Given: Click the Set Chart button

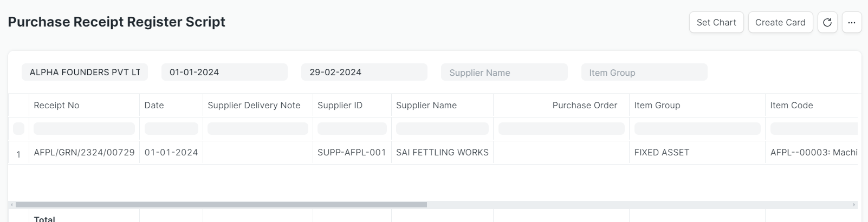Looking at the screenshot, I should tap(716, 22).
